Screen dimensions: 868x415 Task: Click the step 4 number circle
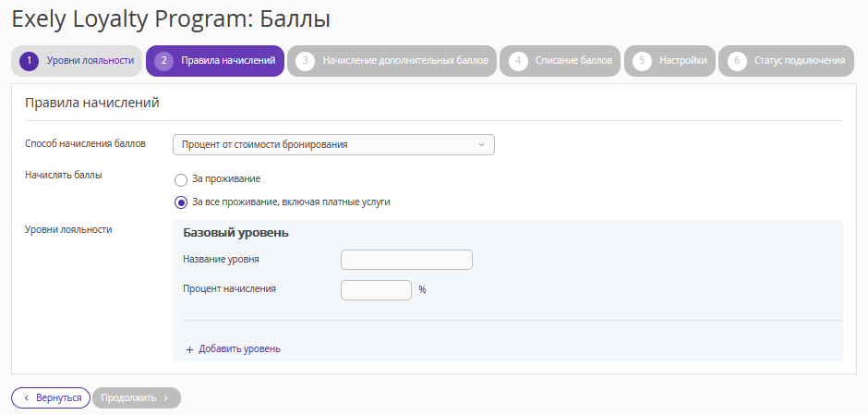(518, 61)
